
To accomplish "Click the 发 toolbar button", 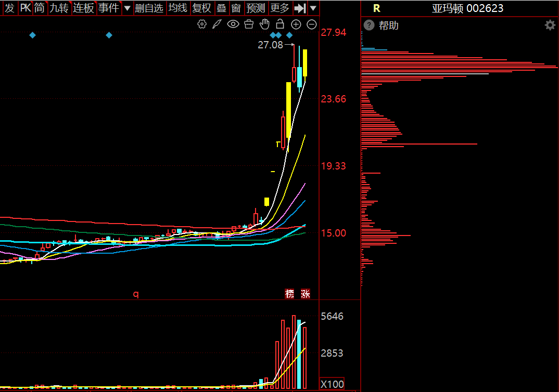I will coord(9,8).
